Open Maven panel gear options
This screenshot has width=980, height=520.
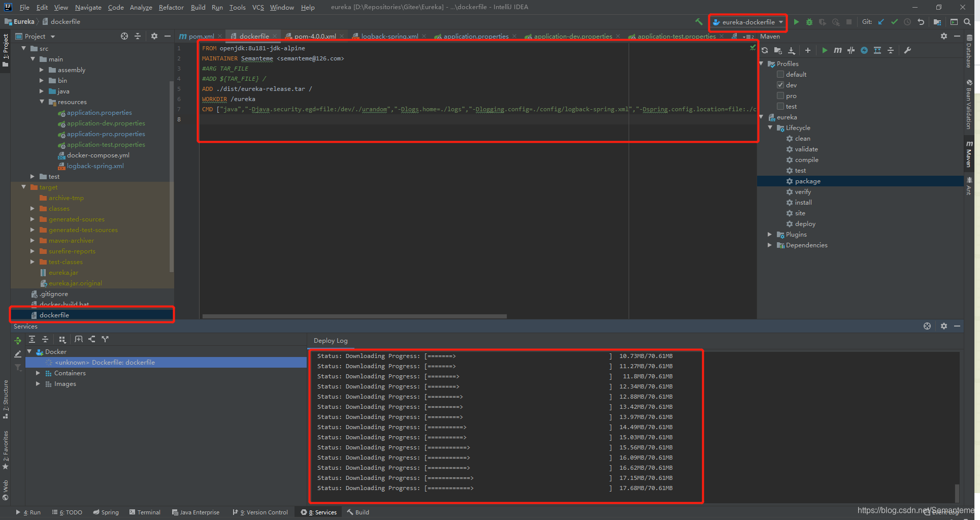pos(944,36)
